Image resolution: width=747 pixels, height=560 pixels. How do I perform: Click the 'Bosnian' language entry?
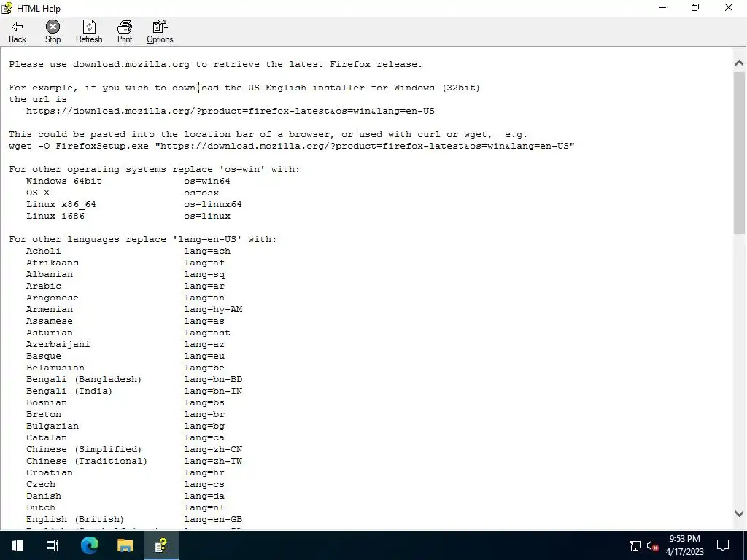coord(47,402)
